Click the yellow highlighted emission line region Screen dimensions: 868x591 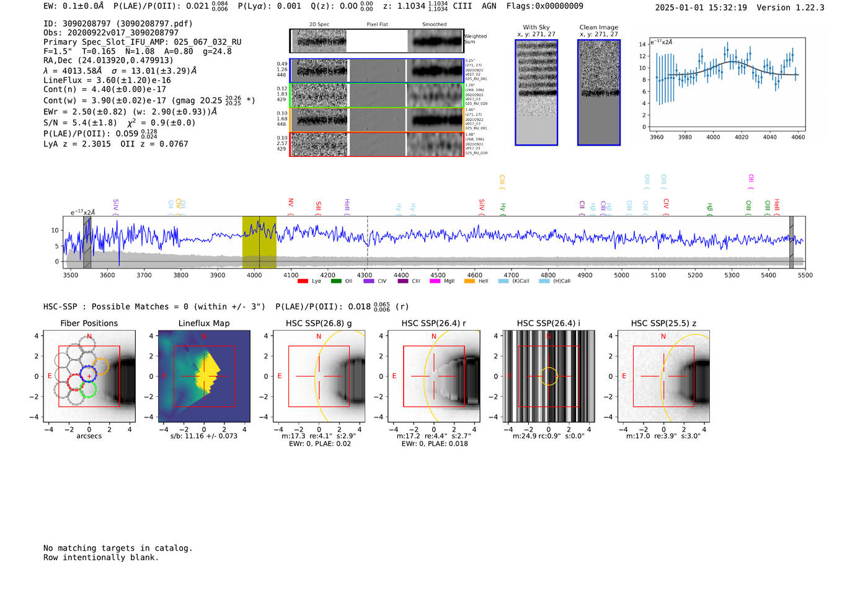click(x=259, y=242)
